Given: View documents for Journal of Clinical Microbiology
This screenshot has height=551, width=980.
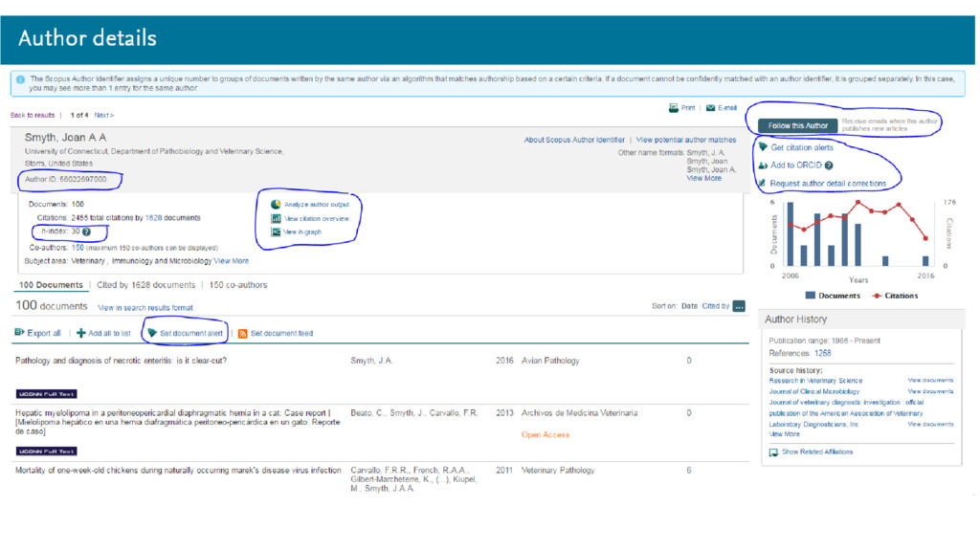Looking at the screenshot, I should point(930,391).
